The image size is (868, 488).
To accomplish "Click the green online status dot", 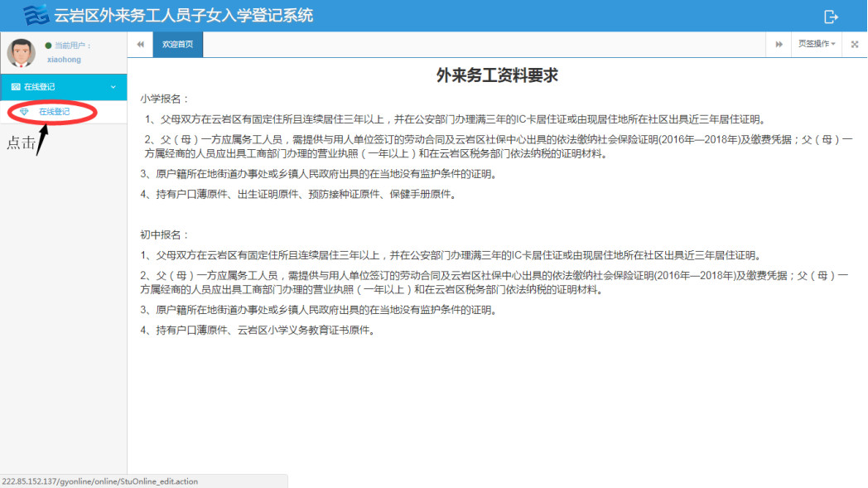I will click(x=48, y=46).
